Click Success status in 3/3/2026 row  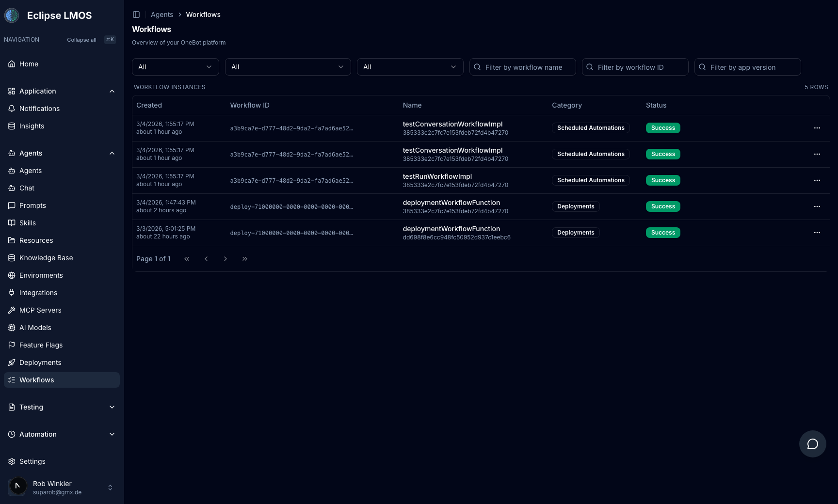tap(663, 233)
